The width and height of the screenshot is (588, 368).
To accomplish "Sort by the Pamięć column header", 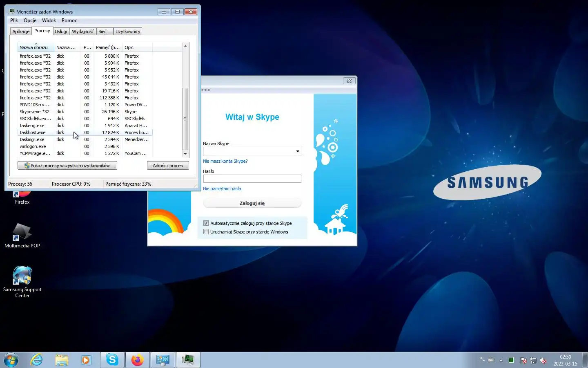I will pyautogui.click(x=108, y=47).
